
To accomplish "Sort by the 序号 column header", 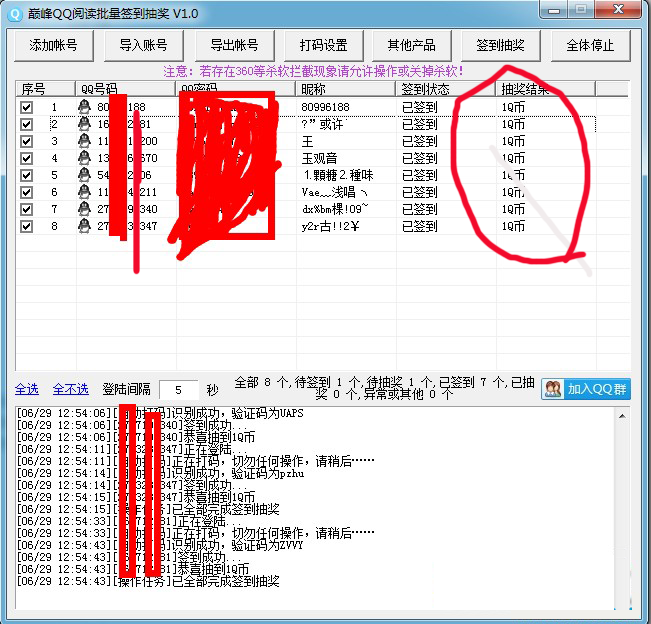I will point(46,89).
